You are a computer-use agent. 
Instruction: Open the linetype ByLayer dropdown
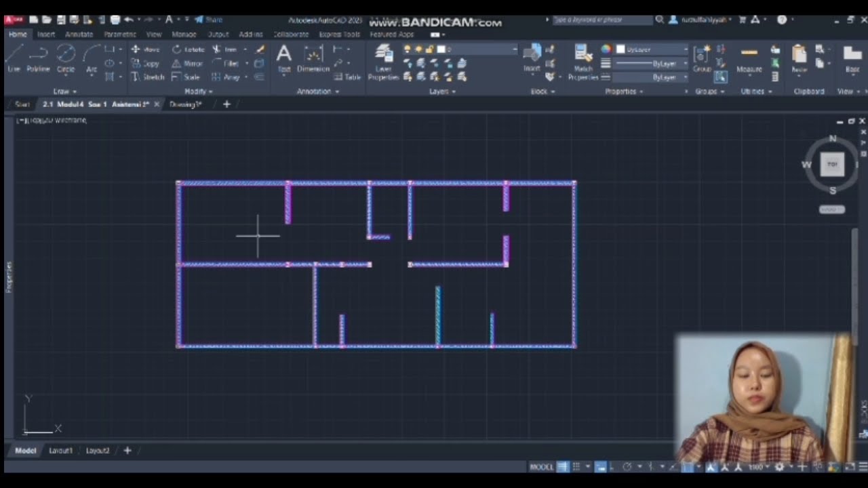(x=651, y=77)
